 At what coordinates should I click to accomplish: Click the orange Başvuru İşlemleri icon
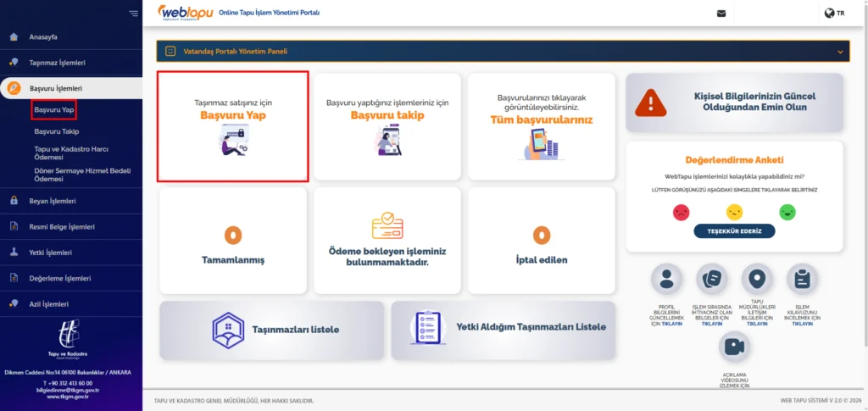[x=14, y=88]
